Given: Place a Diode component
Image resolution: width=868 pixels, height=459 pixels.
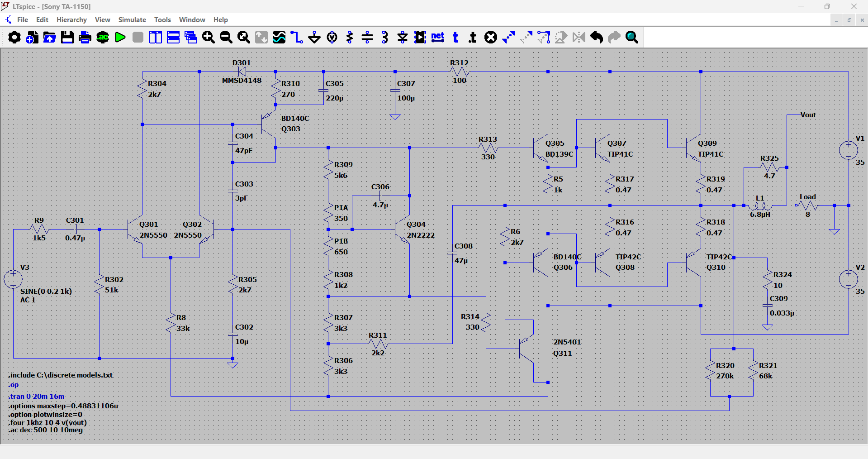Looking at the screenshot, I should coord(403,37).
